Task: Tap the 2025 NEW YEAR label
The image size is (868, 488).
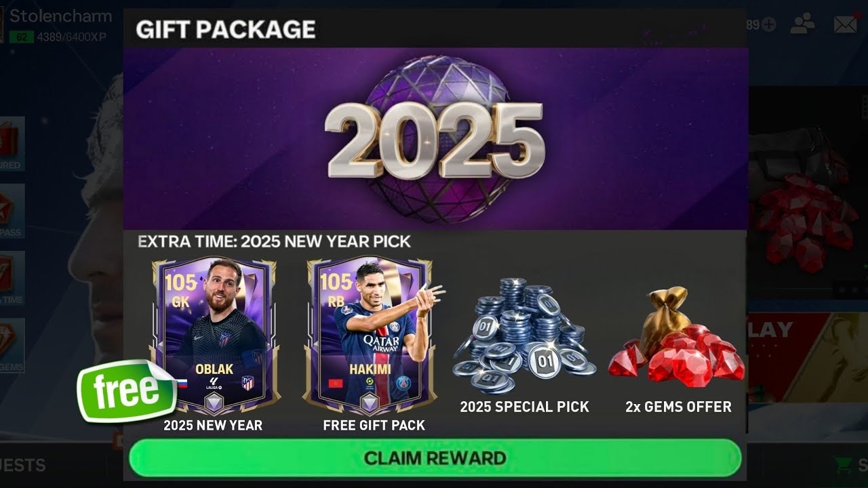Action: tap(213, 426)
